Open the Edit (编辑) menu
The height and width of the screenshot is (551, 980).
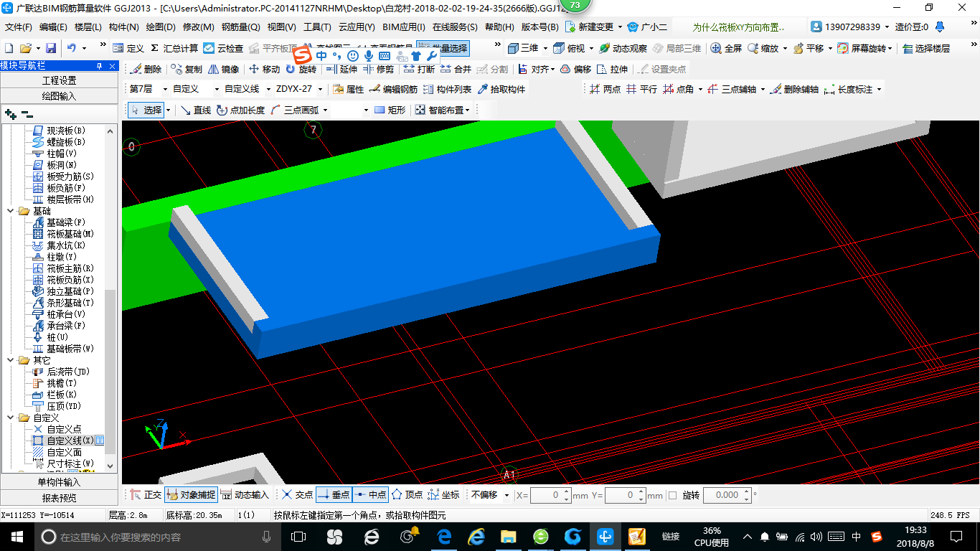(x=53, y=27)
